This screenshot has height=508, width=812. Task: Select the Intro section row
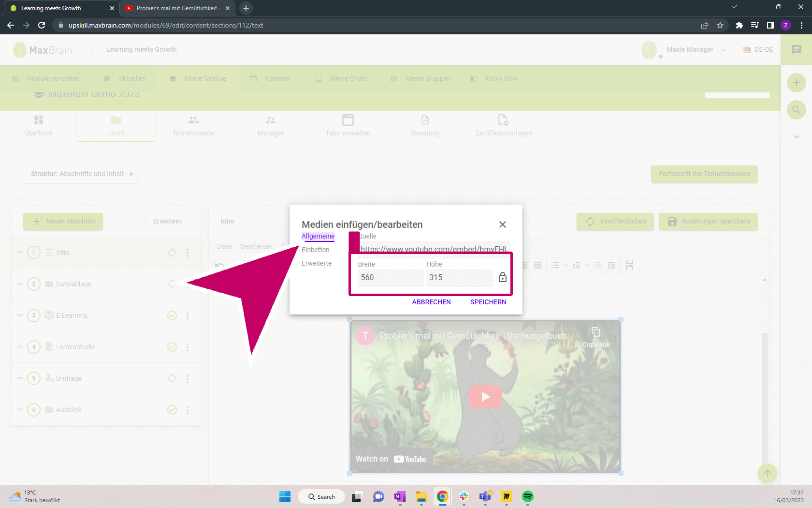[x=106, y=253]
